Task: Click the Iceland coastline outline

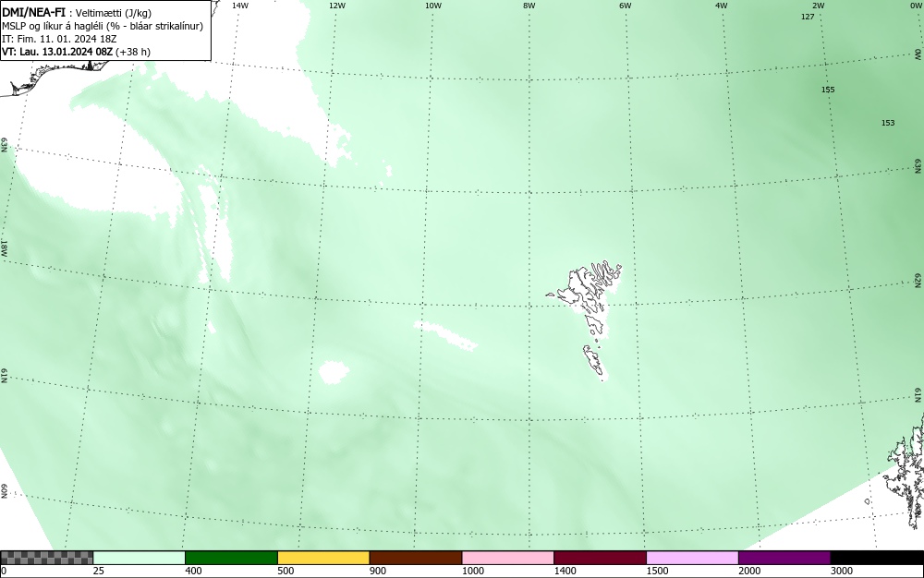Action: click(56, 77)
